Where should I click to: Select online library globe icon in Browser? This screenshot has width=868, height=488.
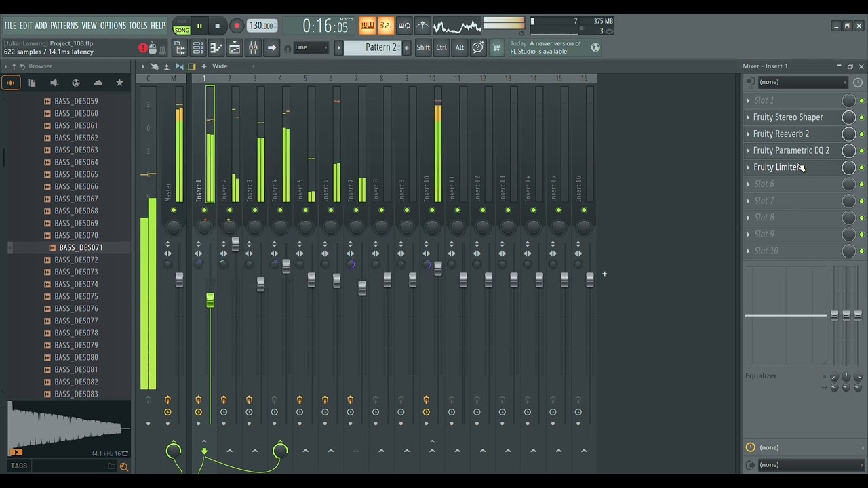point(76,83)
